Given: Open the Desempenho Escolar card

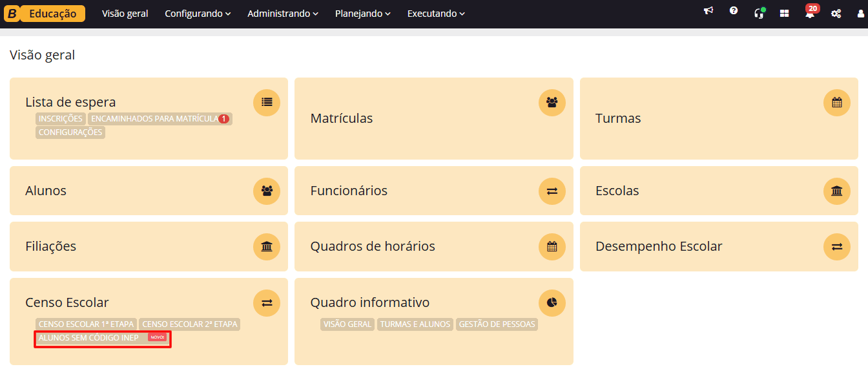Looking at the screenshot, I should [x=719, y=246].
